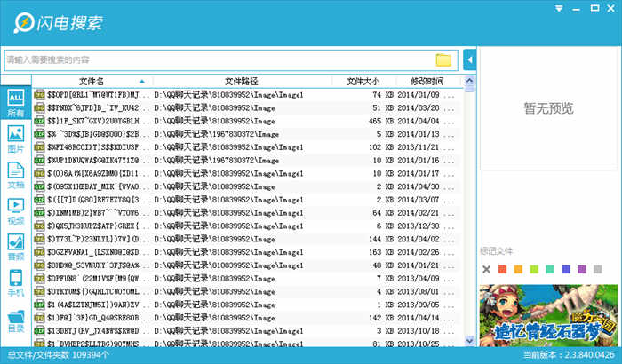Clear file mark with X icon
This screenshot has width=622, height=364.
click(486, 270)
